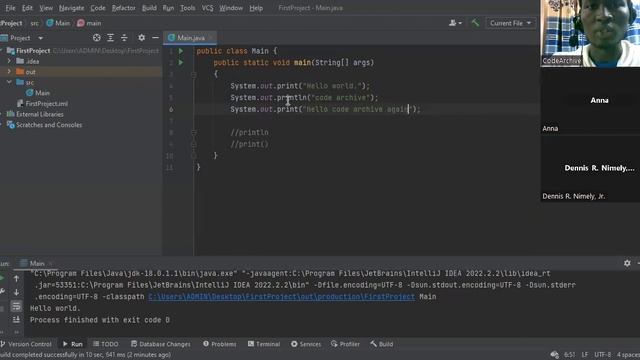
Task: Select CodeArchive video thumbnail
Action: (590, 33)
